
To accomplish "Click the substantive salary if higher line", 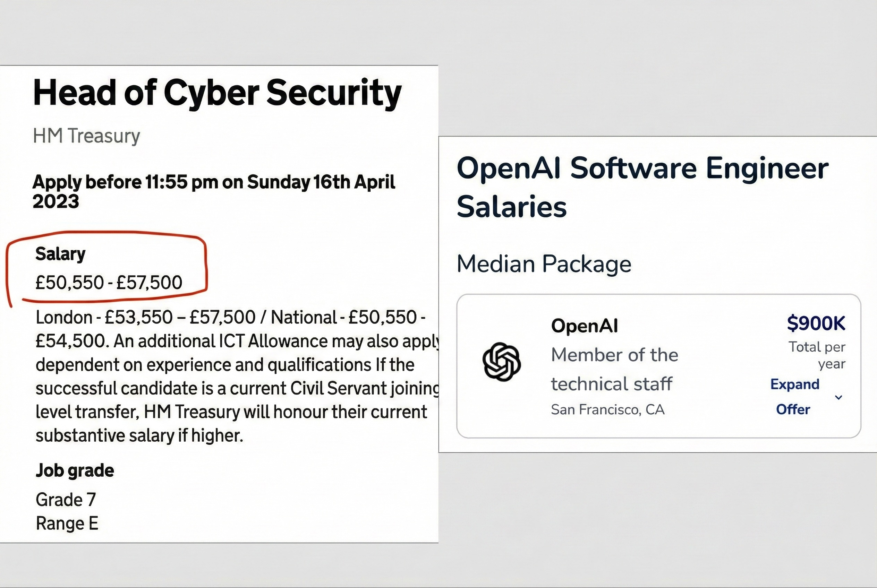I will coord(139,435).
